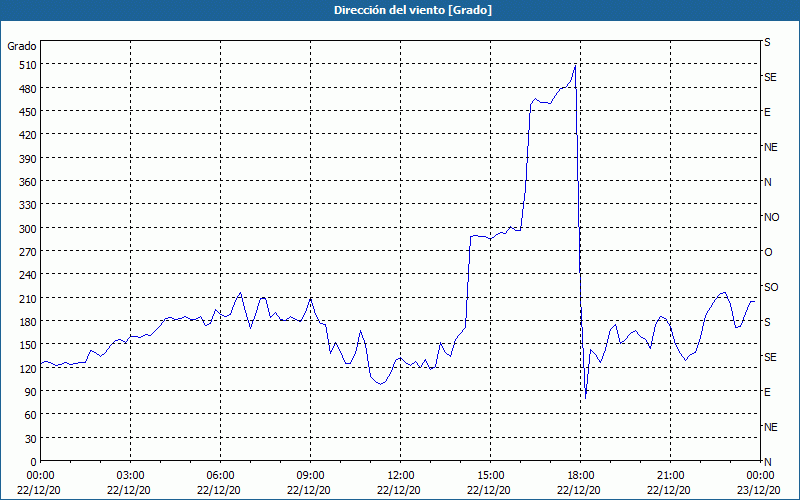Viewport: 800px width, 500px height.
Task: Select the 300 y-axis value
Action: pyautogui.click(x=28, y=229)
